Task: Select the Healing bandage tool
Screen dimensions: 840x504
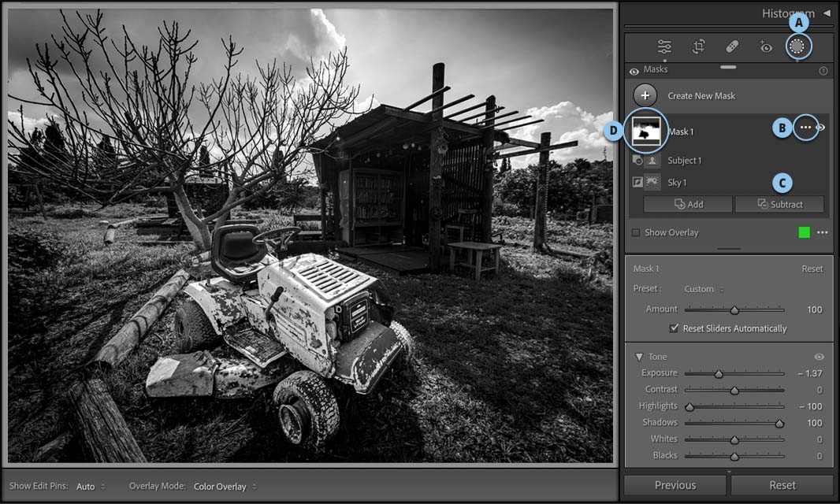Action: [732, 46]
